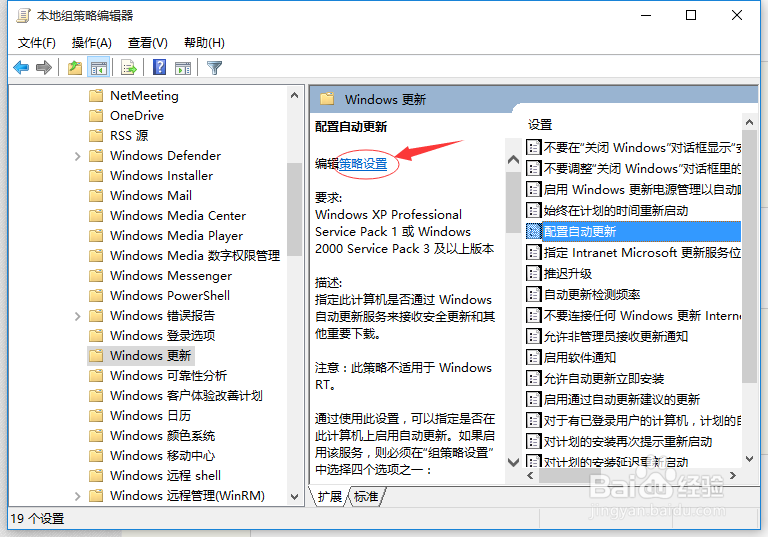Open the 查看(V) menu
Image resolution: width=768 pixels, height=537 pixels.
pos(147,43)
